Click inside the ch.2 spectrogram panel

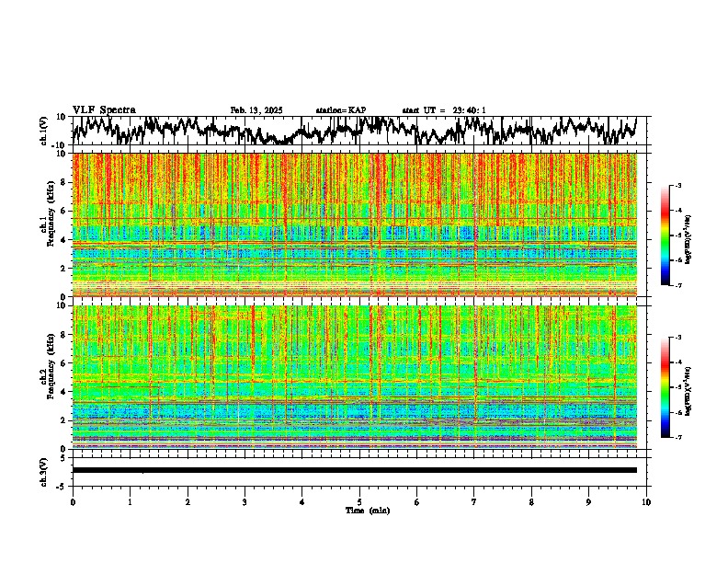(354, 377)
